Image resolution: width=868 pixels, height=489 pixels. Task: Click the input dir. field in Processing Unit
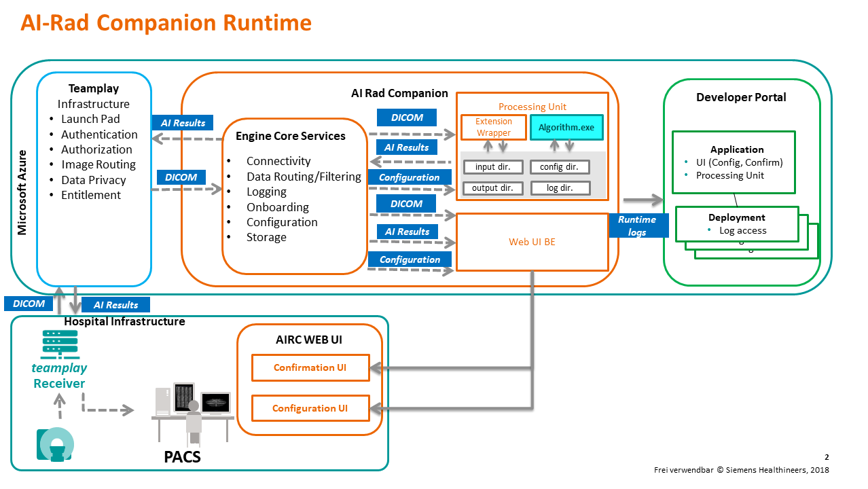[x=492, y=166]
